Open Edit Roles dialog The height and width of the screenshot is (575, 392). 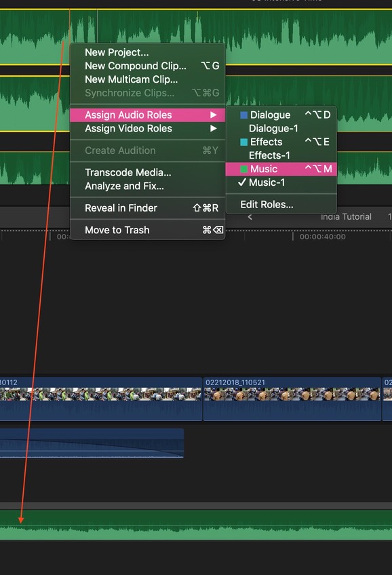tap(281, 204)
